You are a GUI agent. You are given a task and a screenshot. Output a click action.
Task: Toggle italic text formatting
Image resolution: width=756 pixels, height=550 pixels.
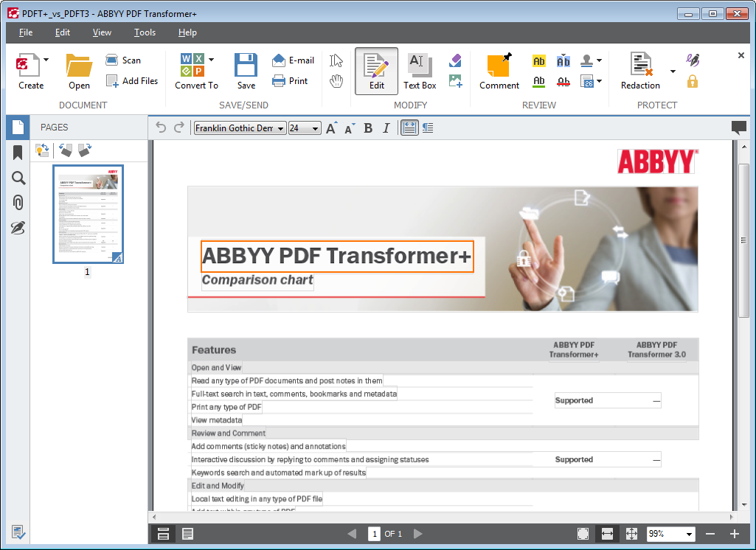click(x=386, y=128)
